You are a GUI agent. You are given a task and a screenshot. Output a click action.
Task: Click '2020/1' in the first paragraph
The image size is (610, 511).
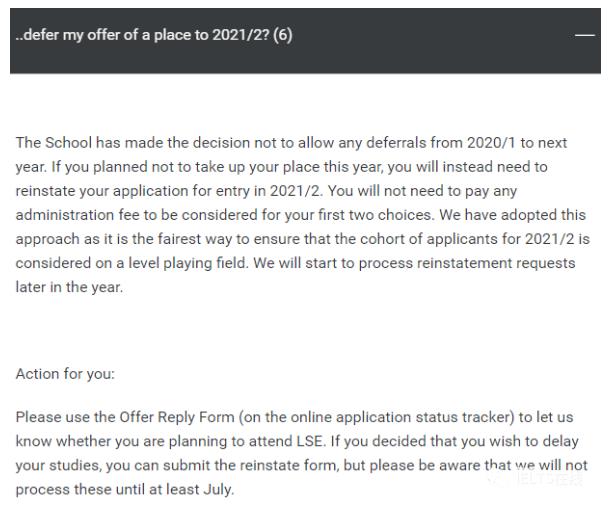tap(491, 143)
